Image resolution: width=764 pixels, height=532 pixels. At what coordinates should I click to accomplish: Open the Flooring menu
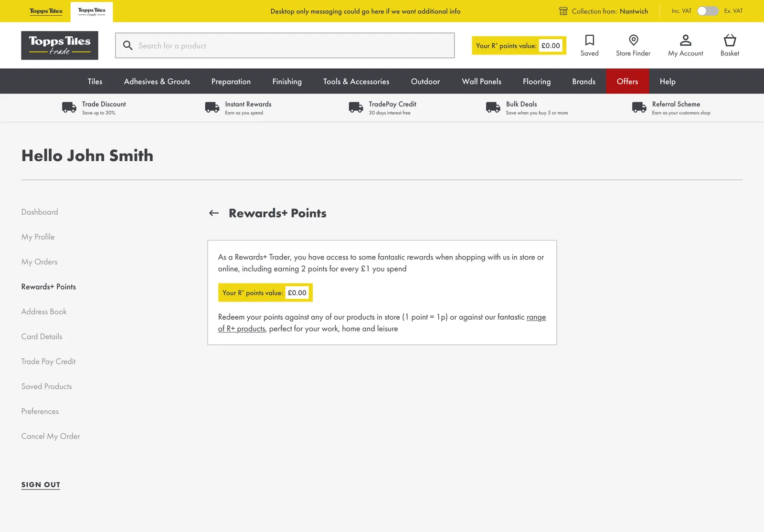(x=537, y=82)
